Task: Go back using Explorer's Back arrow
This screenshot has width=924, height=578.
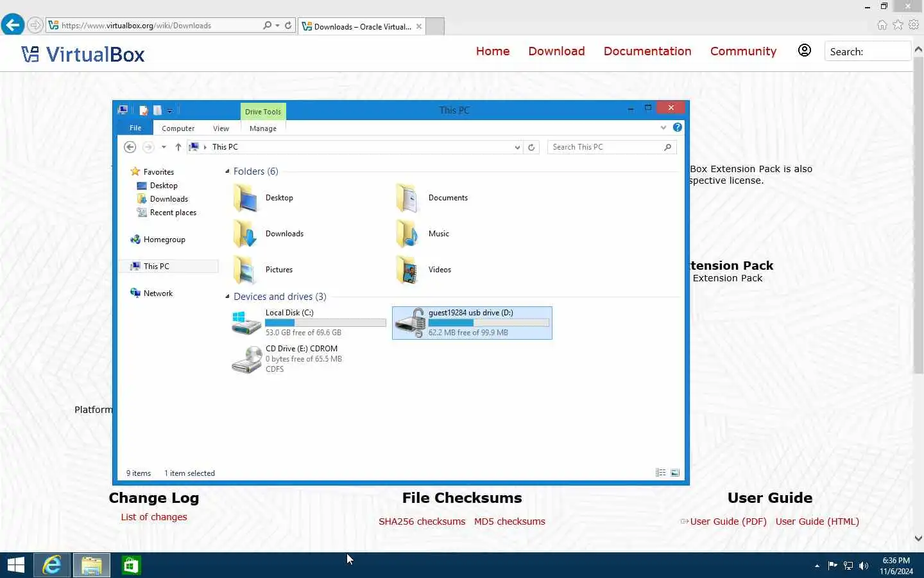Action: (x=130, y=147)
